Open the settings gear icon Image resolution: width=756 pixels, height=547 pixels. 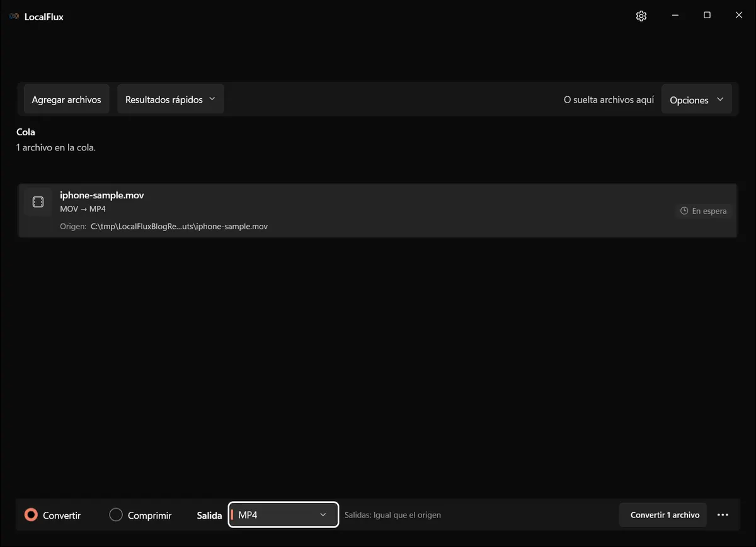641,16
